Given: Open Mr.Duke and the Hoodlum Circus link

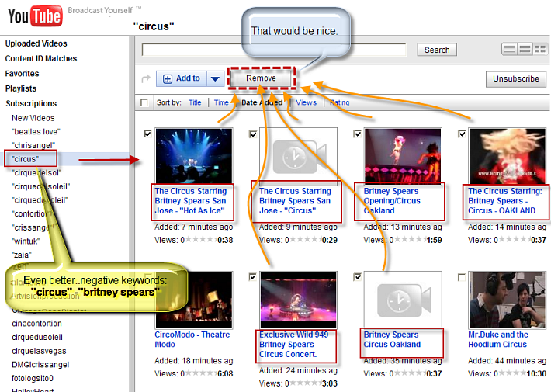Looking at the screenshot, I should 498,340.
